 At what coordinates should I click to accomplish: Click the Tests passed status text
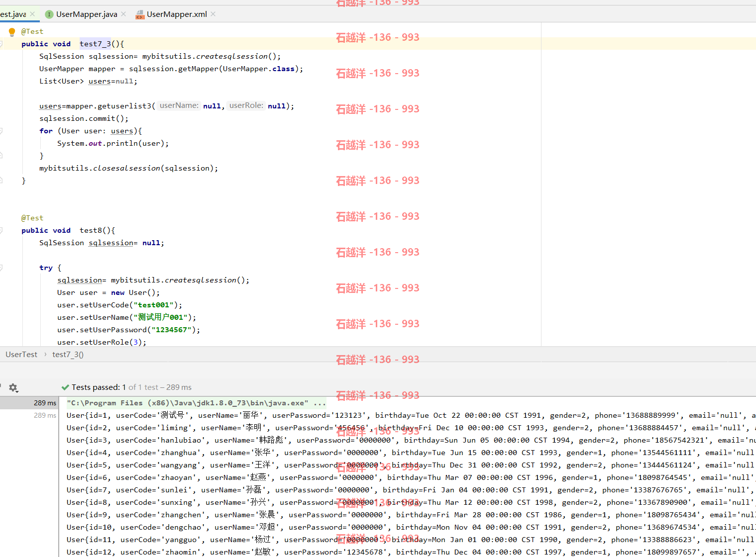[x=131, y=387]
